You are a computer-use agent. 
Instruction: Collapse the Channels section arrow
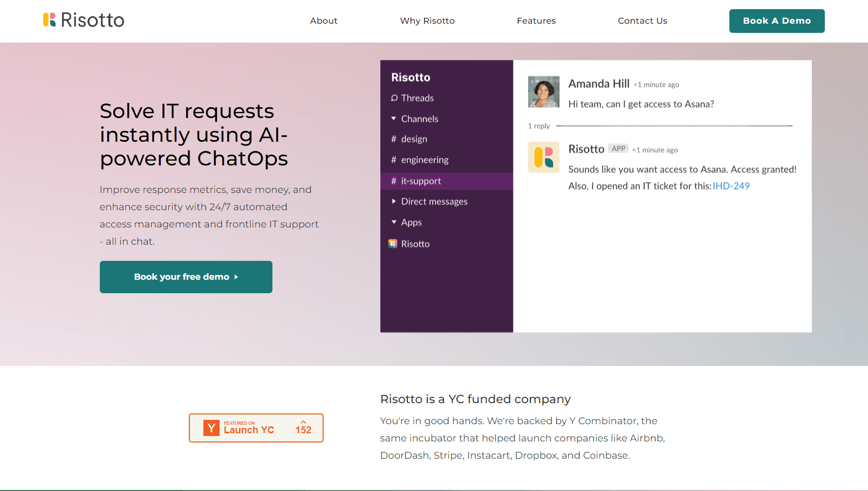coord(394,119)
